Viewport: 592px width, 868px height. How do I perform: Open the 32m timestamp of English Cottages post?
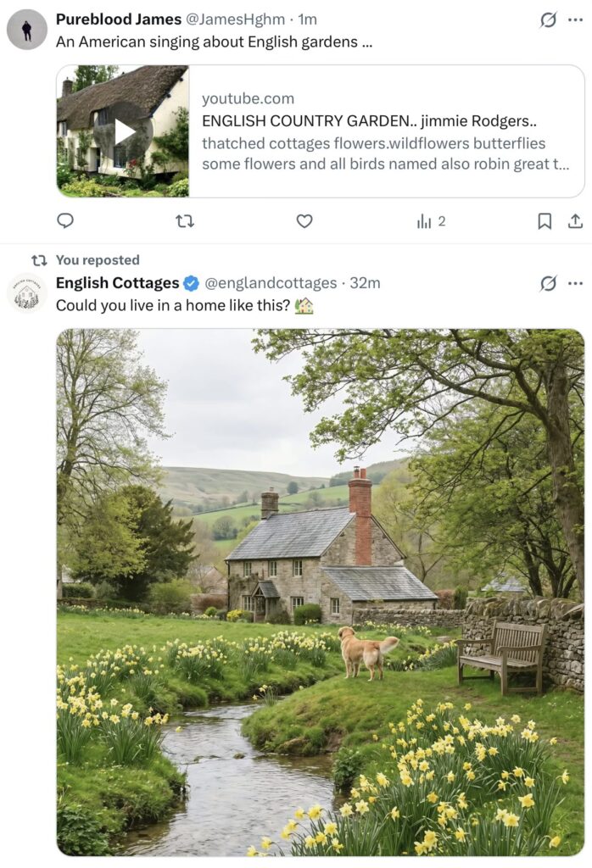366,283
